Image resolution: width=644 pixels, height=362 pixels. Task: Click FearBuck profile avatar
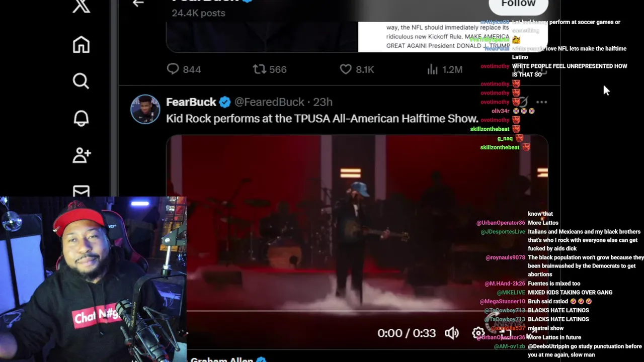pos(145,109)
